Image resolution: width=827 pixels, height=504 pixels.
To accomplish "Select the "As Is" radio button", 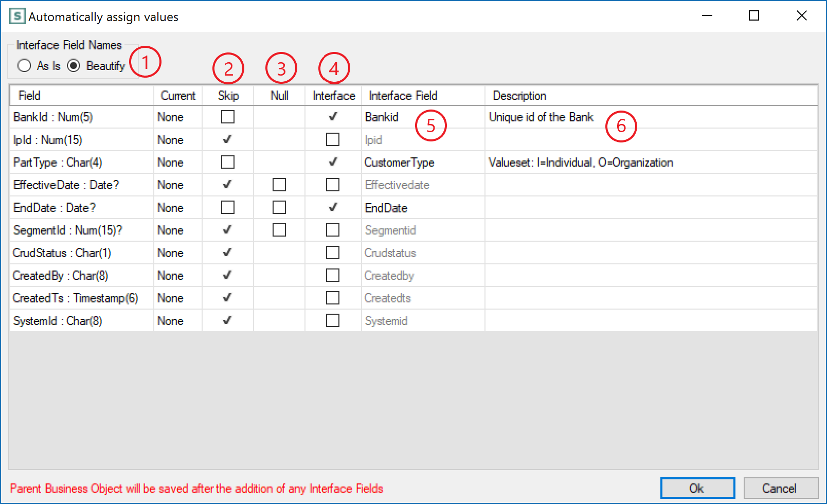I will (x=24, y=65).
